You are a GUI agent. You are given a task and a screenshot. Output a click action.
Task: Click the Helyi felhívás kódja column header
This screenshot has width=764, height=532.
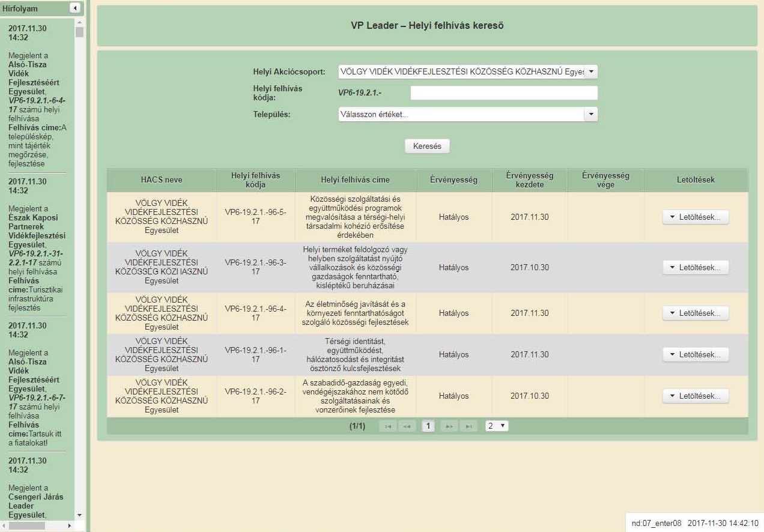click(x=255, y=180)
